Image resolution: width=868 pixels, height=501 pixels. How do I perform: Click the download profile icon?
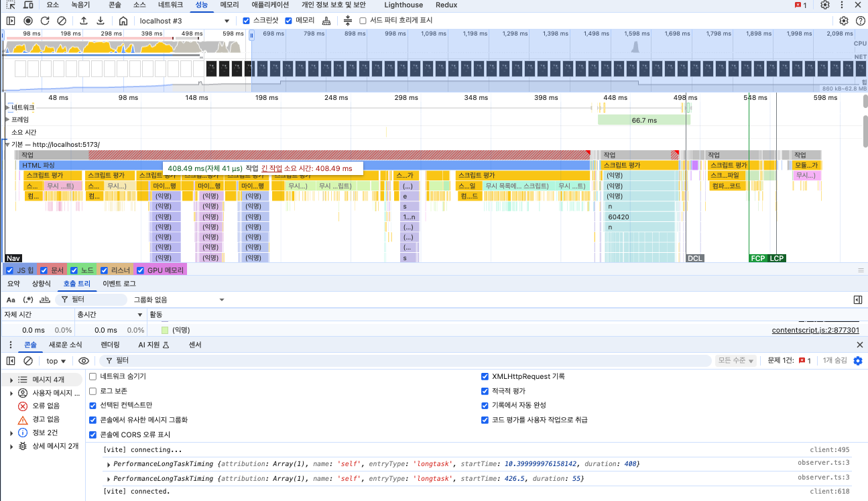click(x=101, y=21)
